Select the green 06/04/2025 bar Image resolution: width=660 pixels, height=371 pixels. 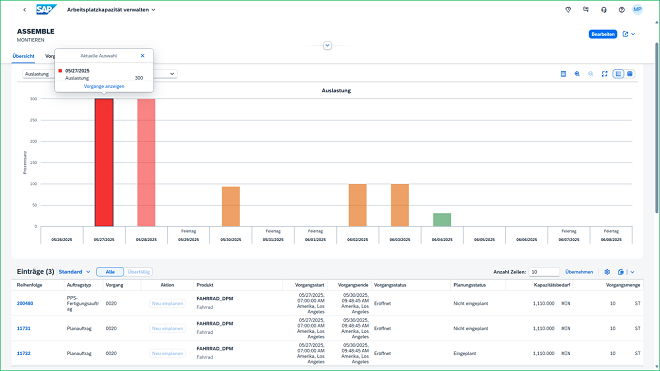[x=442, y=220]
